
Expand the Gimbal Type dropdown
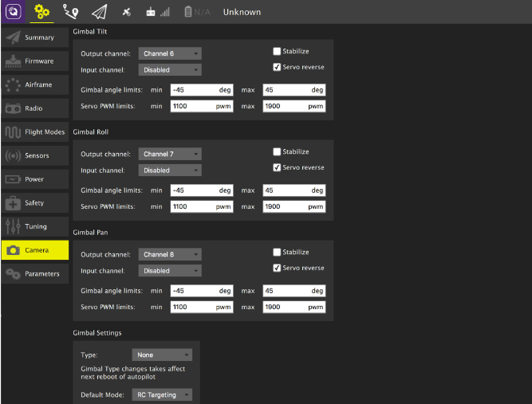162,355
